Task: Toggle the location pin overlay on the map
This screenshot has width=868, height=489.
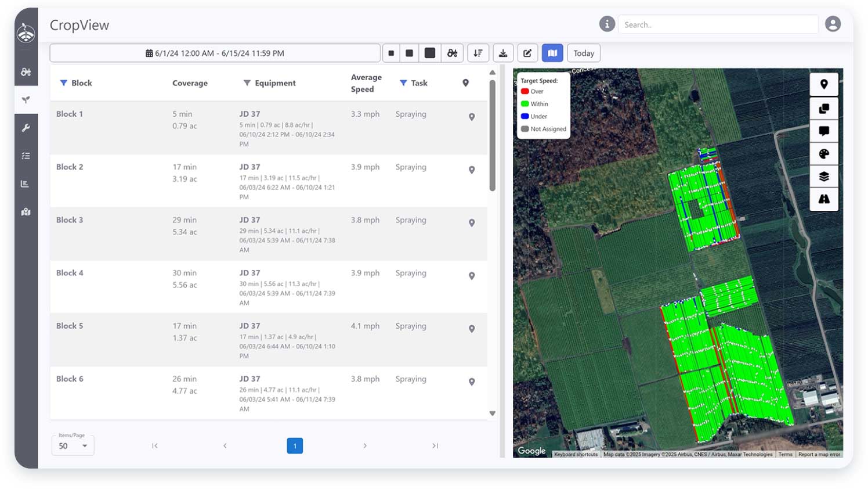Action: (823, 84)
